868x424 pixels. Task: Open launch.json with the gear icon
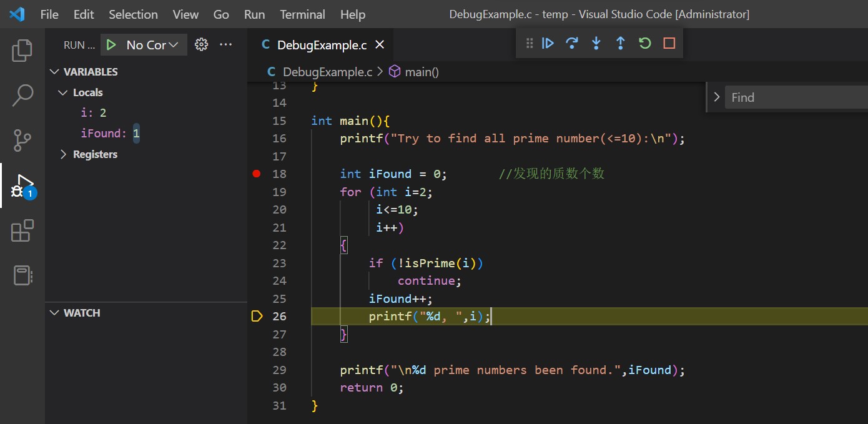pos(201,44)
